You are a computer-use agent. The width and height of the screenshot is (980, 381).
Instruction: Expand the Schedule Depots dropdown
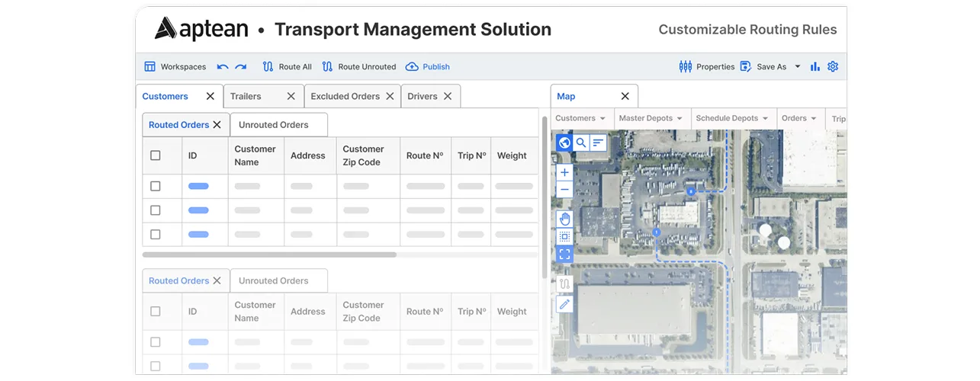point(733,119)
